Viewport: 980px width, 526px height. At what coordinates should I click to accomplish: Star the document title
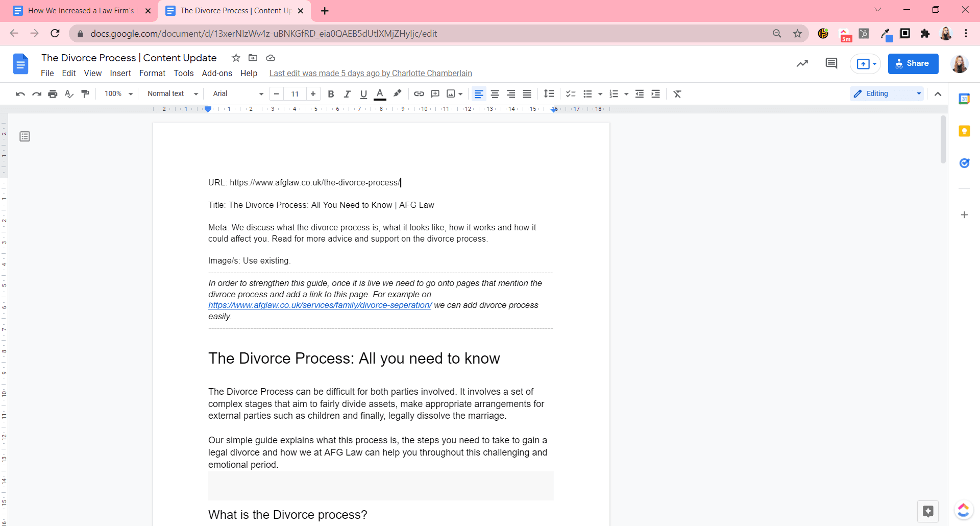(x=236, y=58)
